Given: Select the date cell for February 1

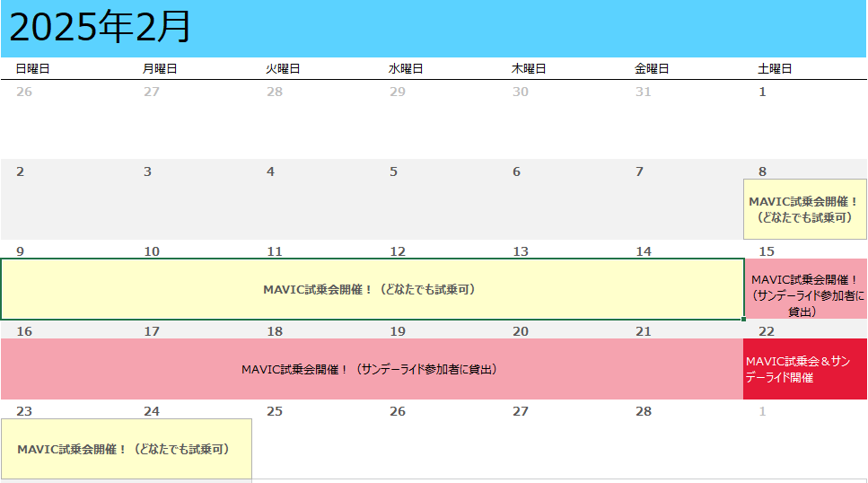Looking at the screenshot, I should click(x=763, y=92).
